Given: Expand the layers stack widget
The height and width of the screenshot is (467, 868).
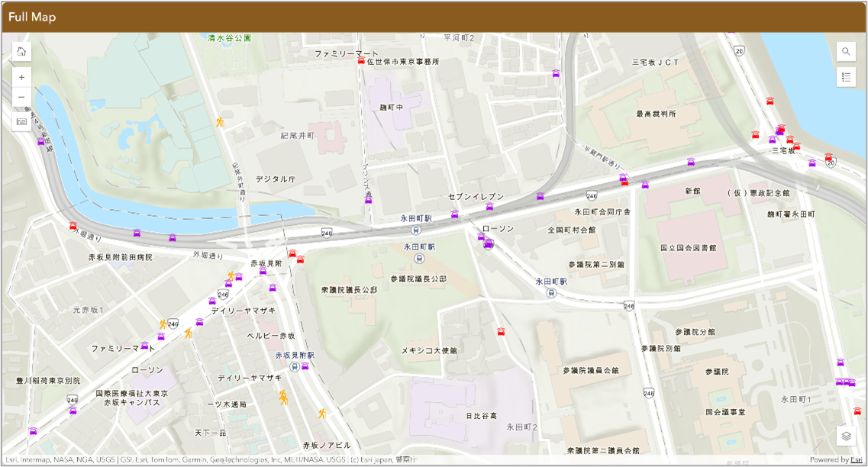Looking at the screenshot, I should [846, 436].
